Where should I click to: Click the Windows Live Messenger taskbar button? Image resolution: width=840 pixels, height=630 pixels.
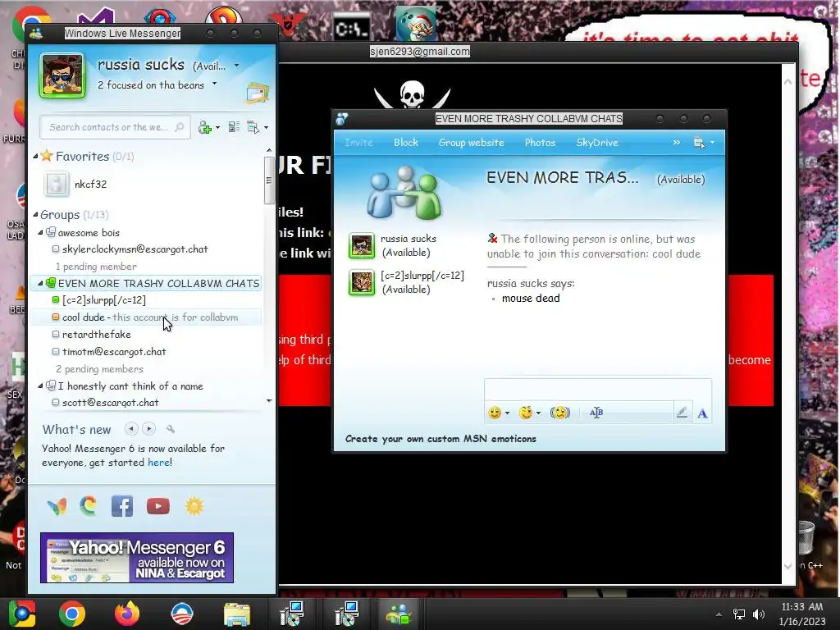(399, 614)
